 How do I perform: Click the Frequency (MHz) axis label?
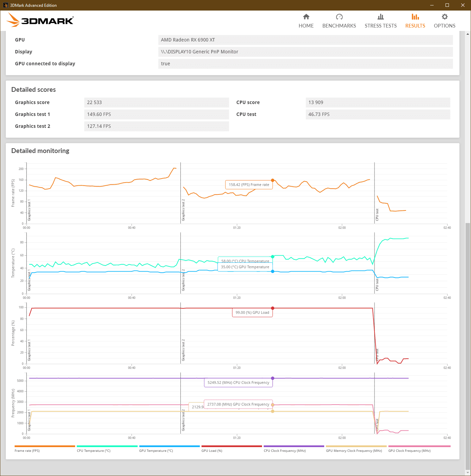[x=13, y=403]
